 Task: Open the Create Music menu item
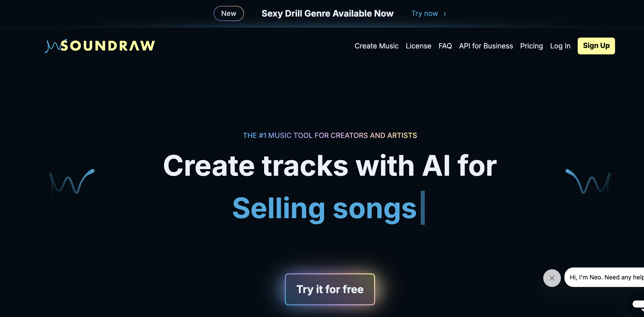click(x=377, y=46)
